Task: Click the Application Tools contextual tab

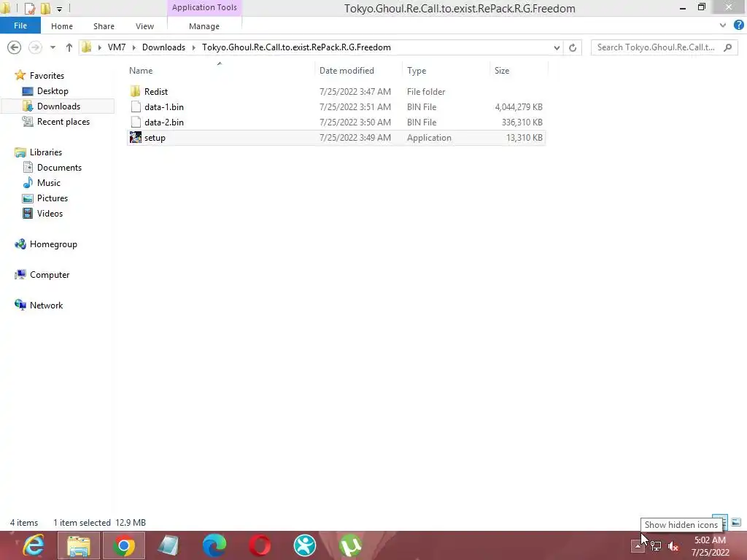Action: (204, 7)
